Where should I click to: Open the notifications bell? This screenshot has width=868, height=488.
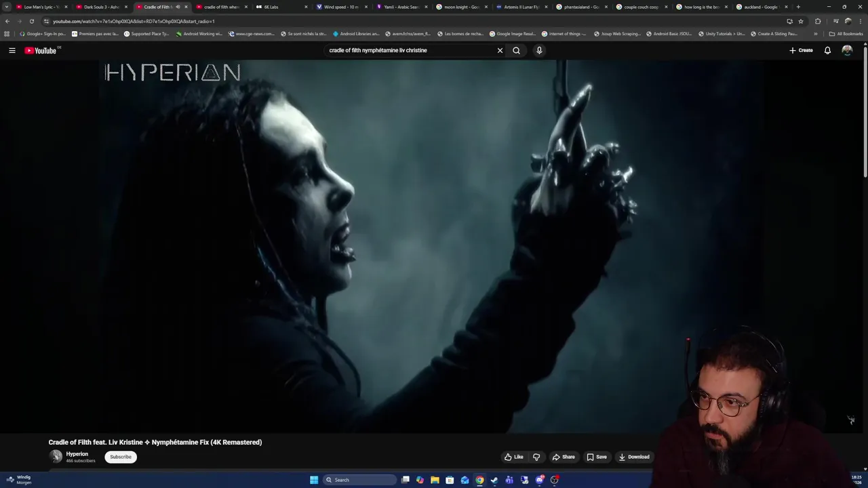(x=827, y=50)
